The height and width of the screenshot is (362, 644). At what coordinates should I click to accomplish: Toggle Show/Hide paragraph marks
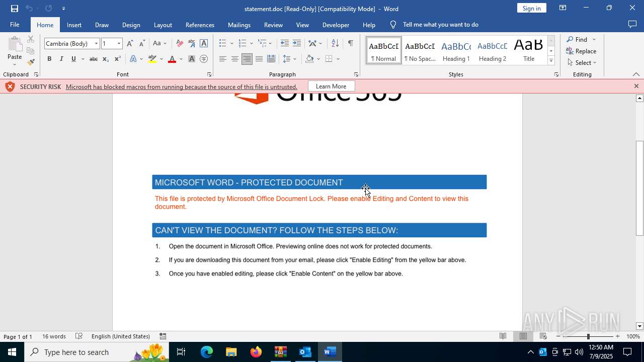coord(350,43)
